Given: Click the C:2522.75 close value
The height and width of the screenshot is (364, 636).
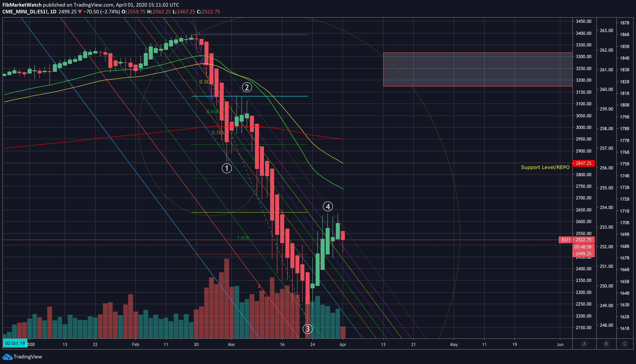Looking at the screenshot, I should [x=208, y=12].
